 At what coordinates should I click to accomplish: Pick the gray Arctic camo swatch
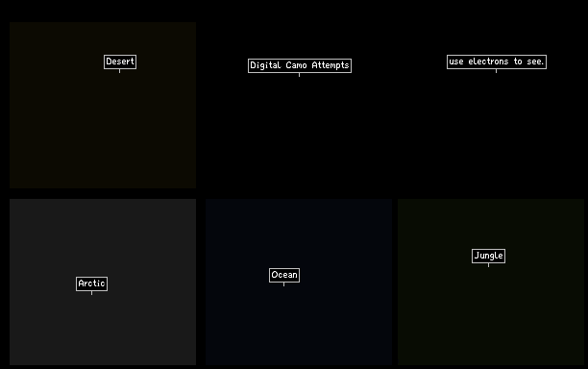point(103,282)
